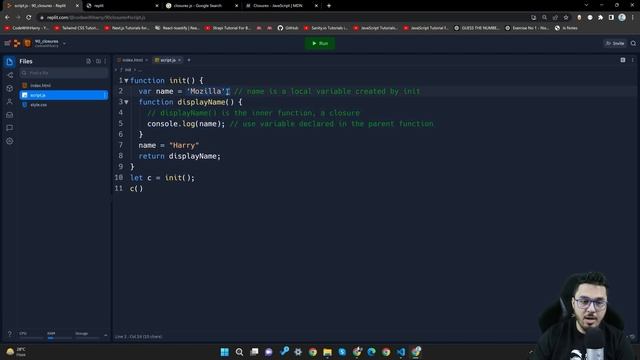Viewport: 640px width, 360px height.
Task: Click the New file icon in Files header
Action: click(x=89, y=61)
